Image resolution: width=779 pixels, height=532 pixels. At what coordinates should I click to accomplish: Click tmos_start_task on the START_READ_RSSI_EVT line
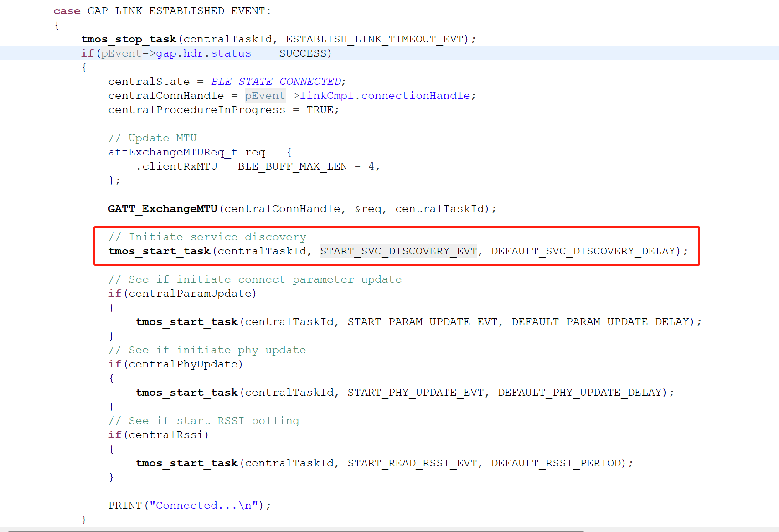[187, 463]
